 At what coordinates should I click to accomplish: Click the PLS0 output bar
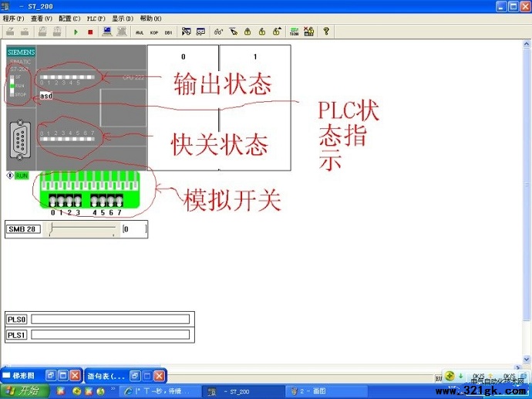coord(110,320)
